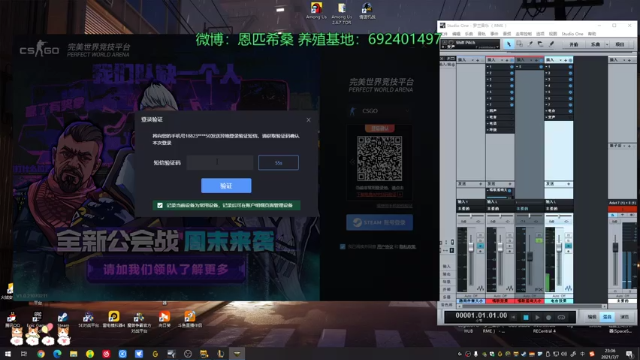Toggle the user agreement checkbox below Steam login
The height and width of the screenshot is (360, 640).
click(x=342, y=247)
